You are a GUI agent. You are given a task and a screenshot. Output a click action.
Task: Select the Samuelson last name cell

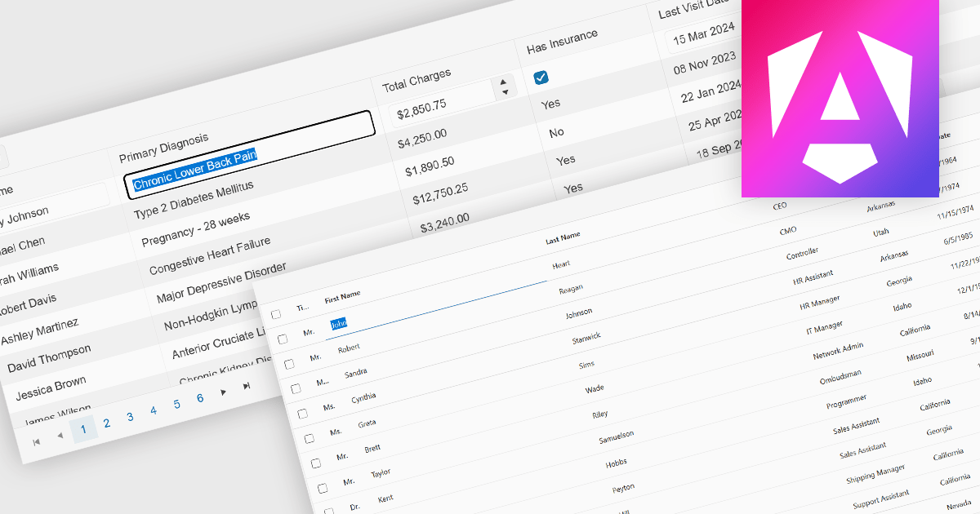click(616, 436)
